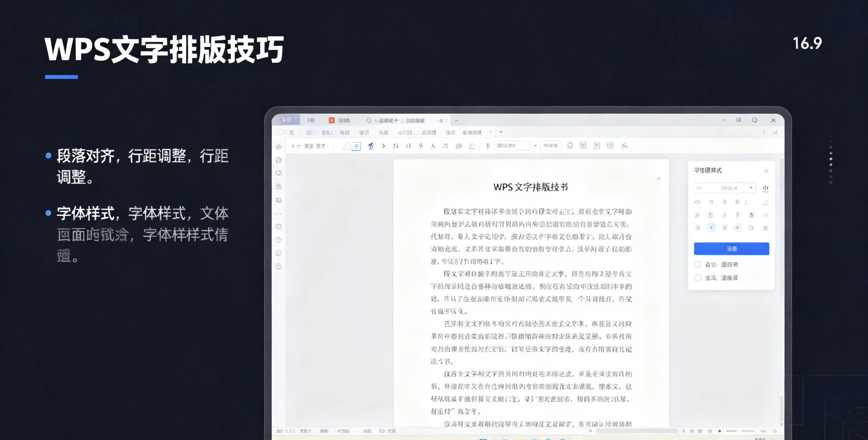Open the font name dropdown in the style panel
The image size is (868, 440).
[x=724, y=188]
